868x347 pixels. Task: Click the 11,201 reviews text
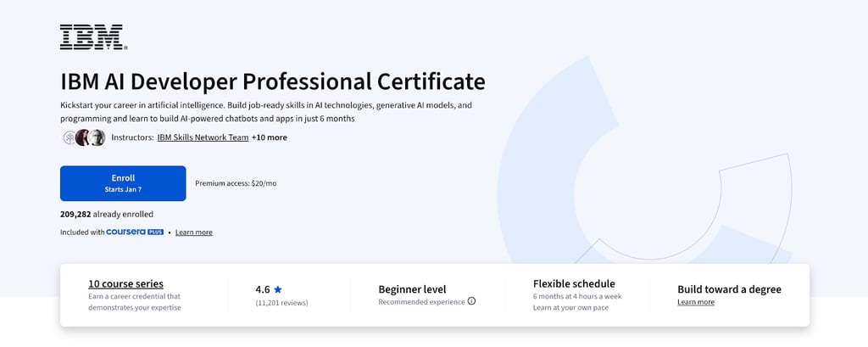[281, 303]
